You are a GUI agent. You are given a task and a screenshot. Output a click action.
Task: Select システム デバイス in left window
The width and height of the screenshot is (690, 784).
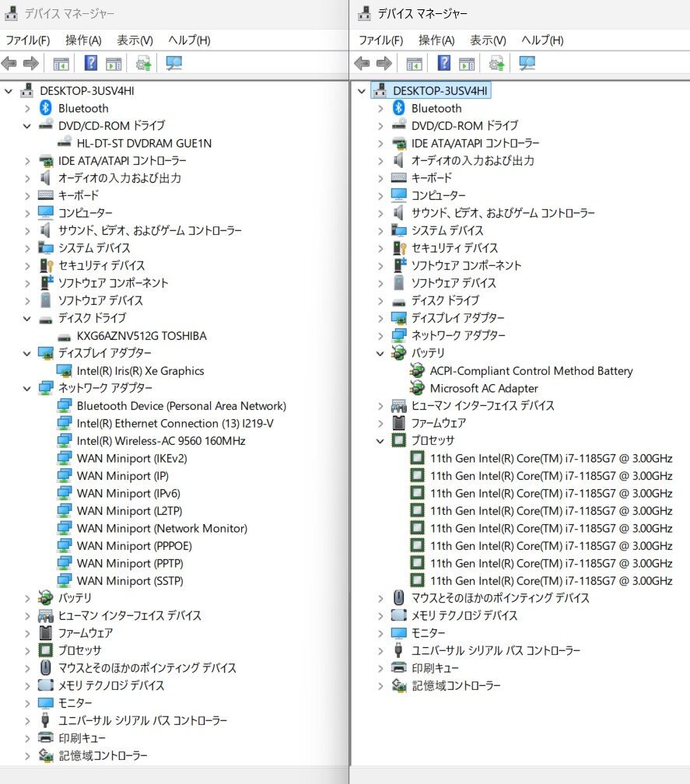tap(94, 248)
